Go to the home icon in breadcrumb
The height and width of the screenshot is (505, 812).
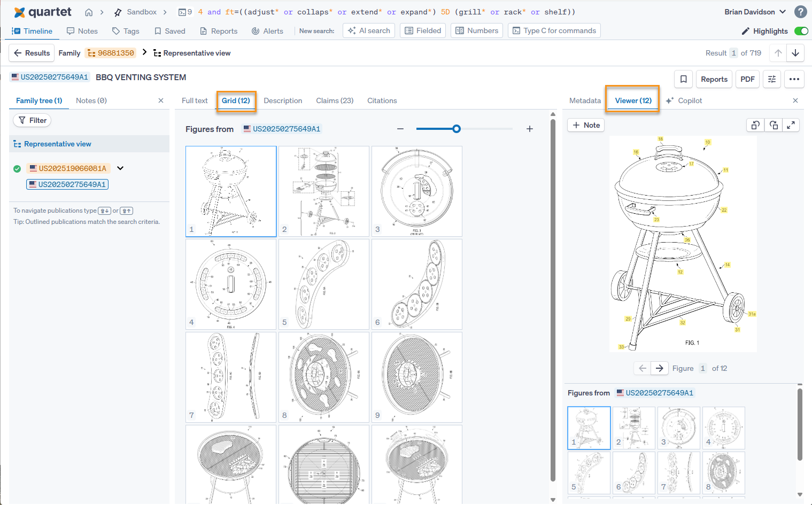(89, 12)
